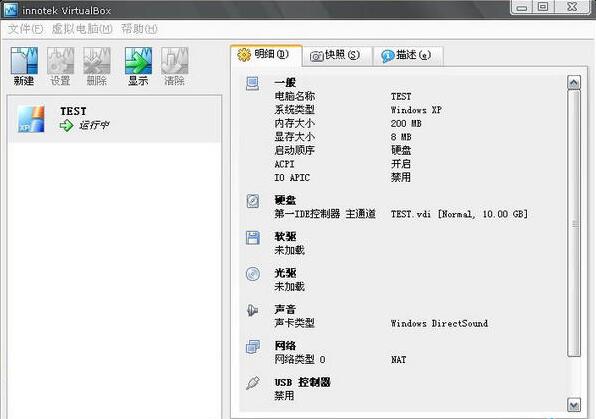This screenshot has height=419, width=596.
Task: Minimize the VirtualBox window
Action: (522, 7)
